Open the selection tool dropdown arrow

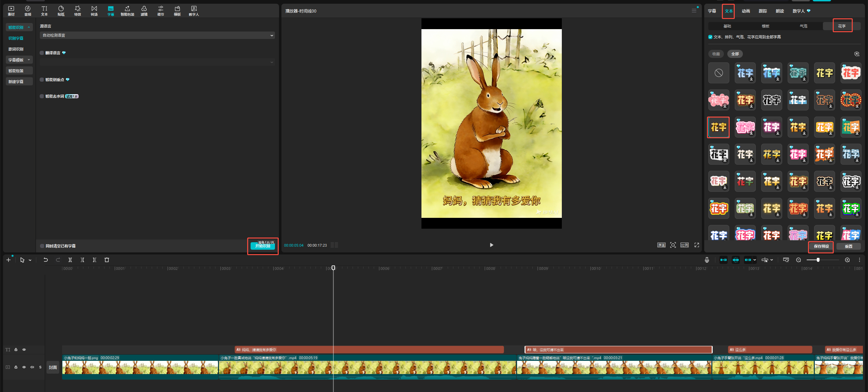tap(30, 260)
